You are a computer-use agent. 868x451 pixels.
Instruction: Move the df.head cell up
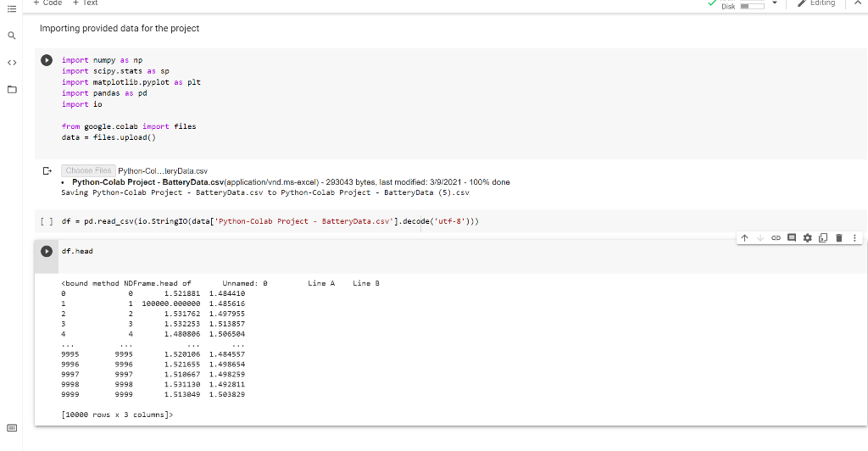[744, 238]
